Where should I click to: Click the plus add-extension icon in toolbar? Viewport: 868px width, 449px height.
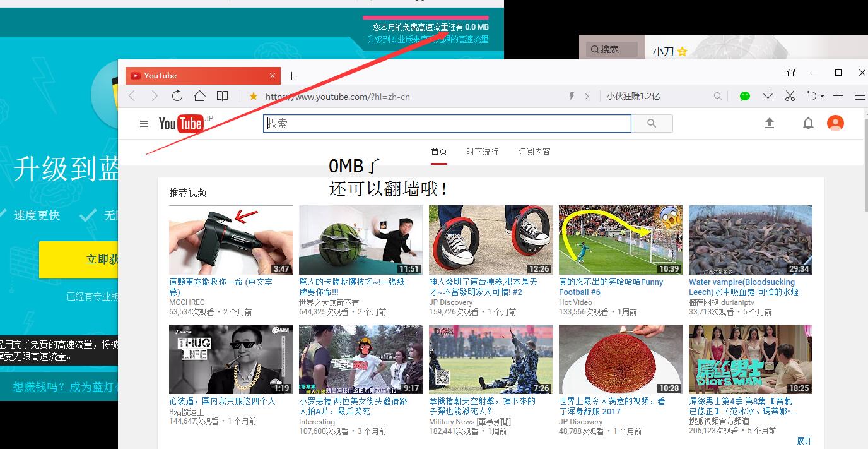point(838,96)
